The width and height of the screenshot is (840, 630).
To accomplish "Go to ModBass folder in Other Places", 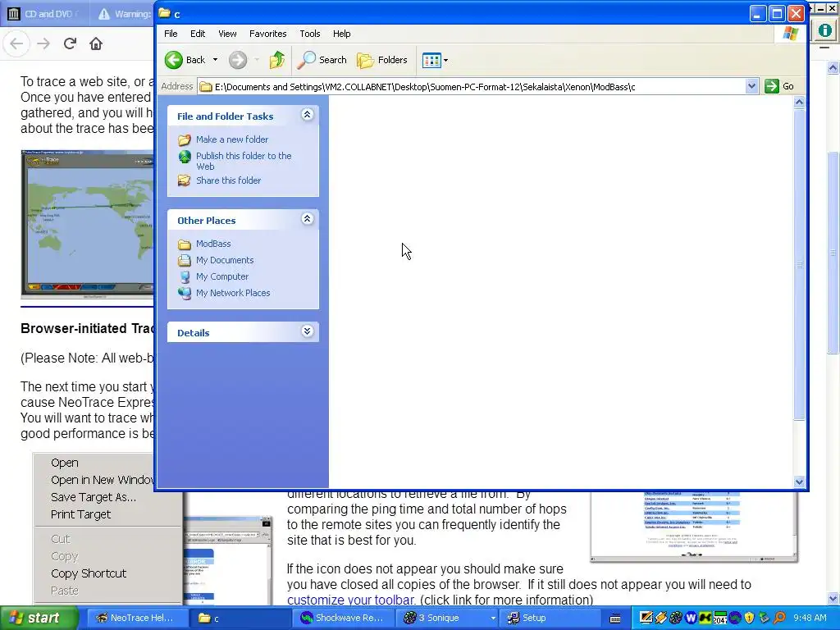I will 213,244.
